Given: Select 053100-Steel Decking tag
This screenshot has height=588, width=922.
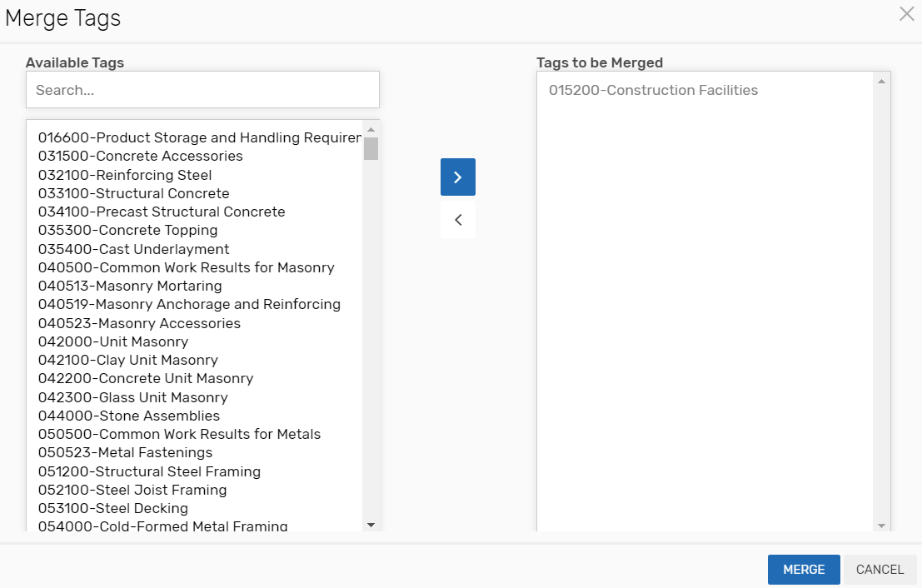Looking at the screenshot, I should [x=113, y=508].
